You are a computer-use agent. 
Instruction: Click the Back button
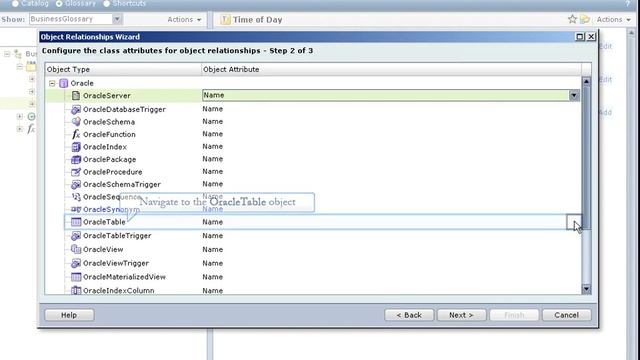point(409,315)
